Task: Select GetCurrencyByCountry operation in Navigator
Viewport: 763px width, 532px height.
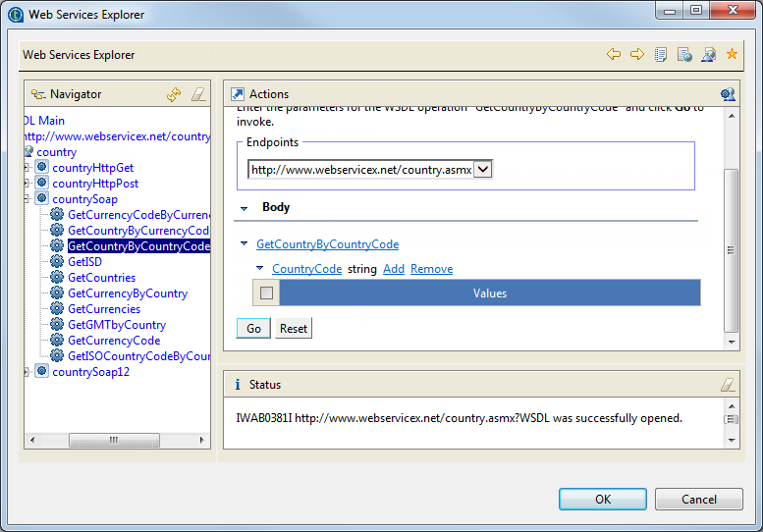Action: [127, 293]
